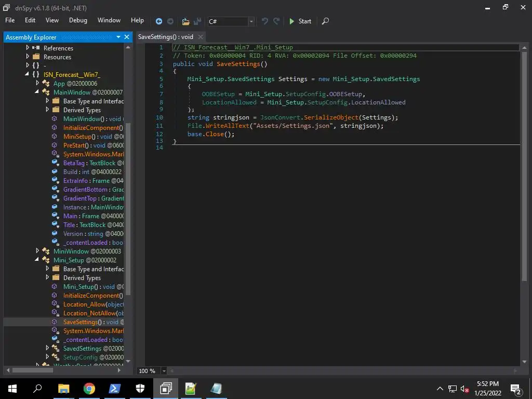Collapse the MainWindow class node

(37, 92)
